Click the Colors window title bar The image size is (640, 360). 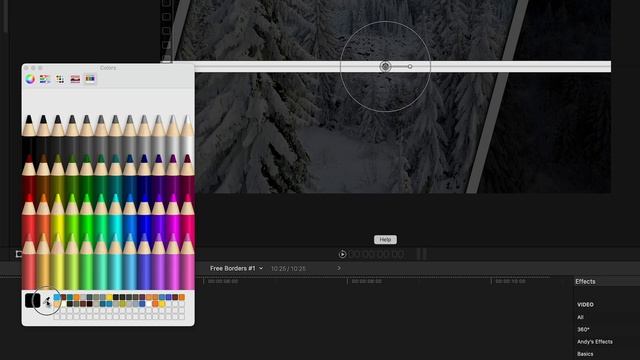tap(108, 68)
